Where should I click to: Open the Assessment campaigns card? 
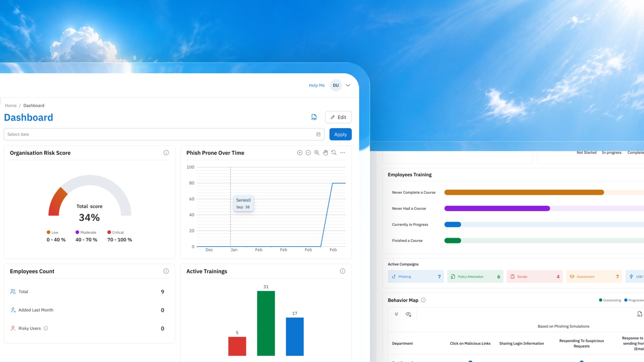pyautogui.click(x=594, y=277)
